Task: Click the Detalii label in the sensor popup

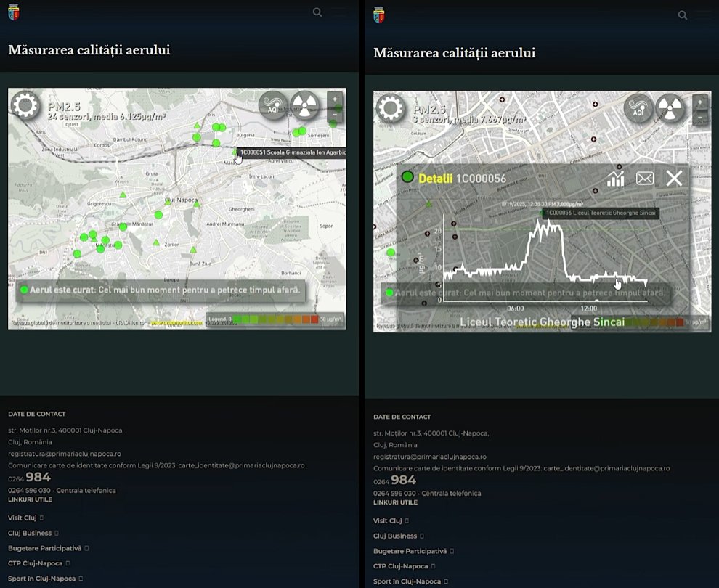Action: [436, 179]
